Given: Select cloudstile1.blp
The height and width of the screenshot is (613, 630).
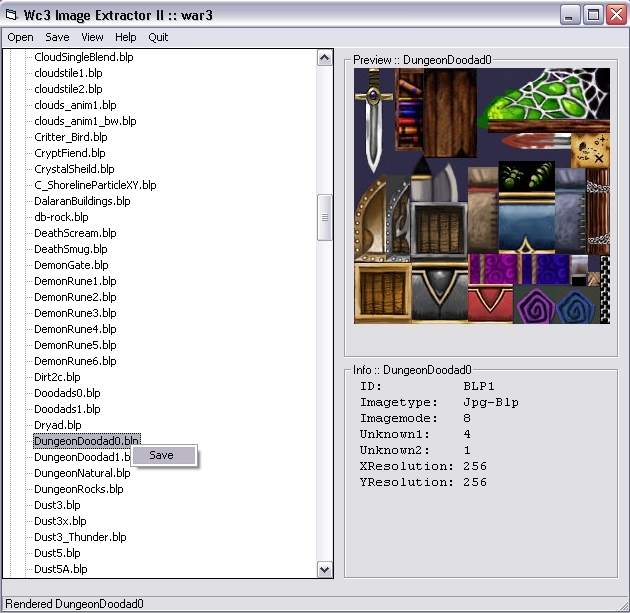Looking at the screenshot, I should 68,73.
